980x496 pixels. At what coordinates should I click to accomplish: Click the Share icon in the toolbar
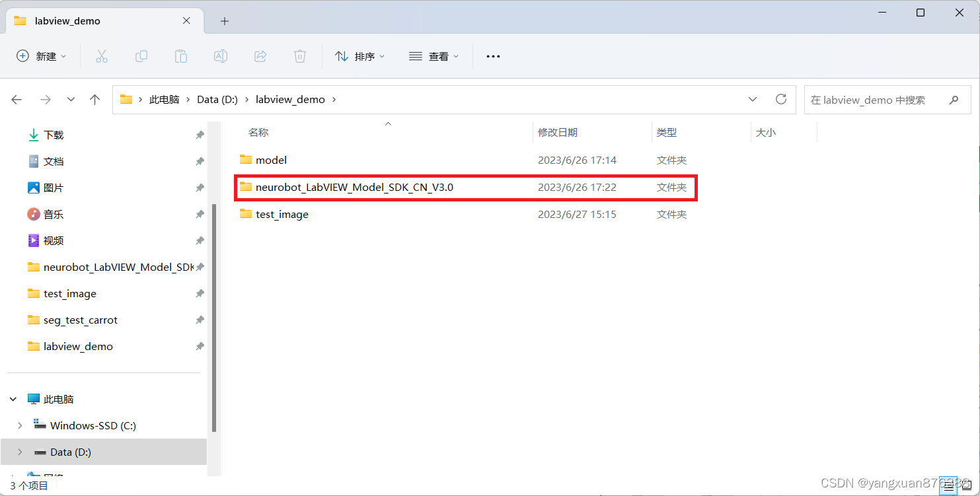tap(260, 56)
